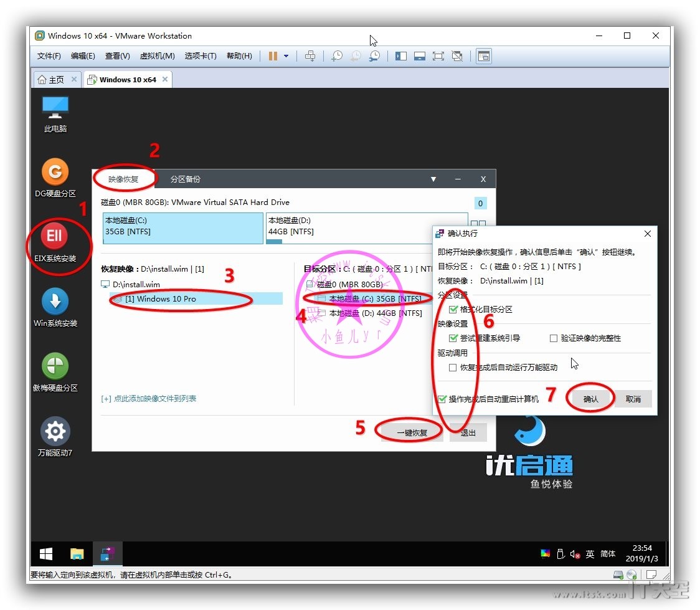Click 点此添加映像文件到列表 link

(x=149, y=398)
